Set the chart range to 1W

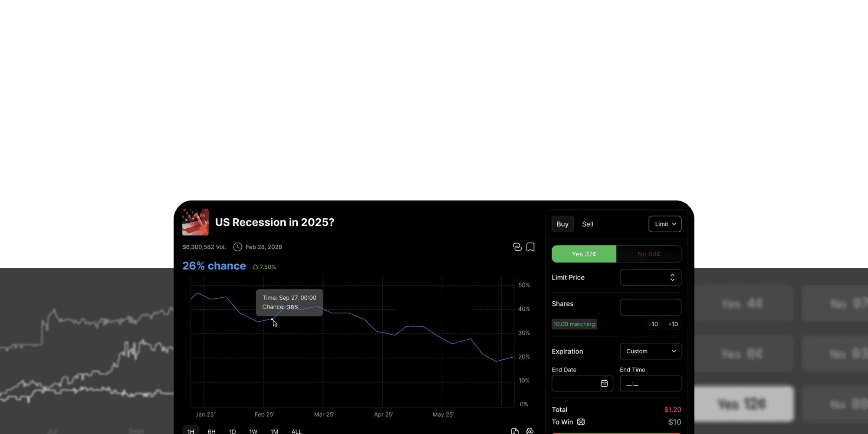(x=253, y=431)
